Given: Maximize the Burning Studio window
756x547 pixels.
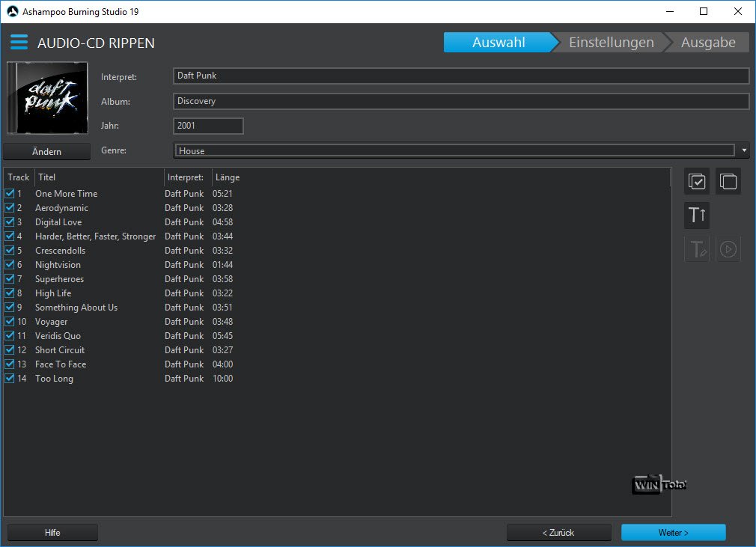Looking at the screenshot, I should [704, 11].
